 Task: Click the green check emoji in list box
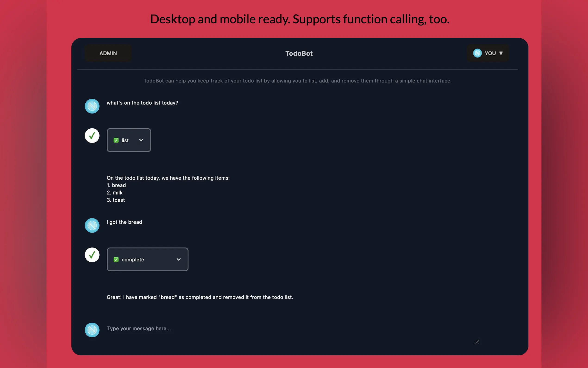tap(116, 140)
